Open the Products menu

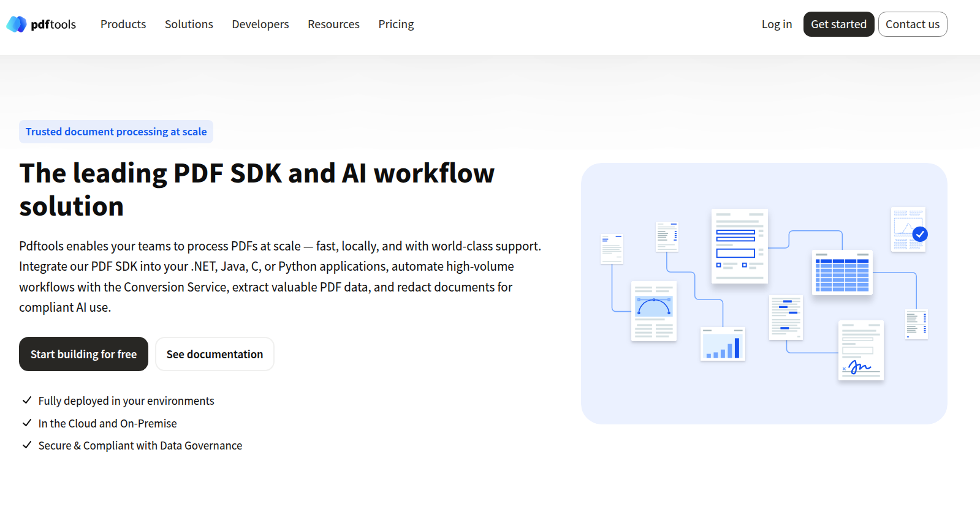pyautogui.click(x=123, y=24)
